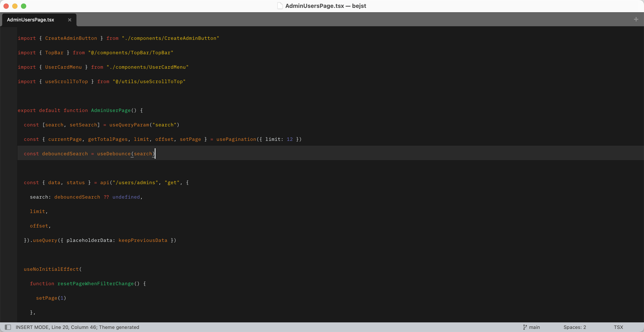This screenshot has width=644, height=332.
Task: Click the number 12 limit value
Action: click(x=289, y=139)
